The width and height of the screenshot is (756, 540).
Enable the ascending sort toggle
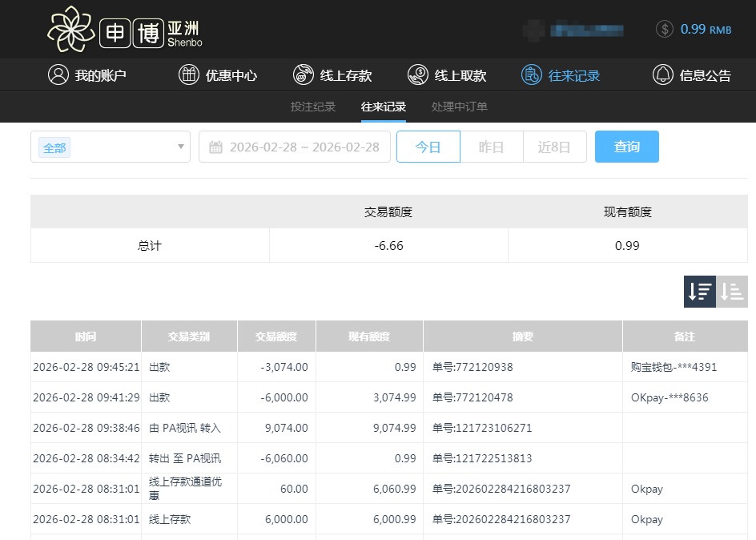click(x=730, y=292)
